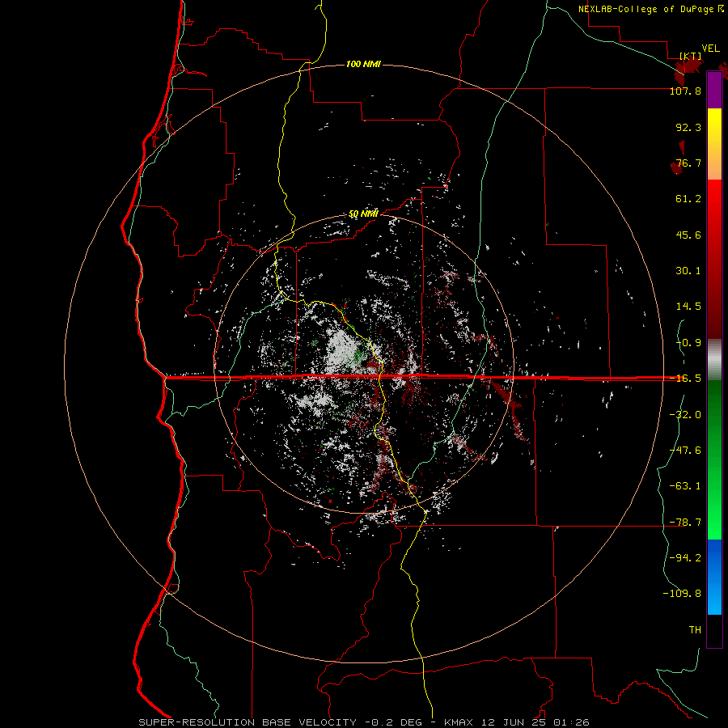Click the -63.1 velocity scale value
Image resolution: width=728 pixels, height=728 pixels.
click(x=685, y=486)
